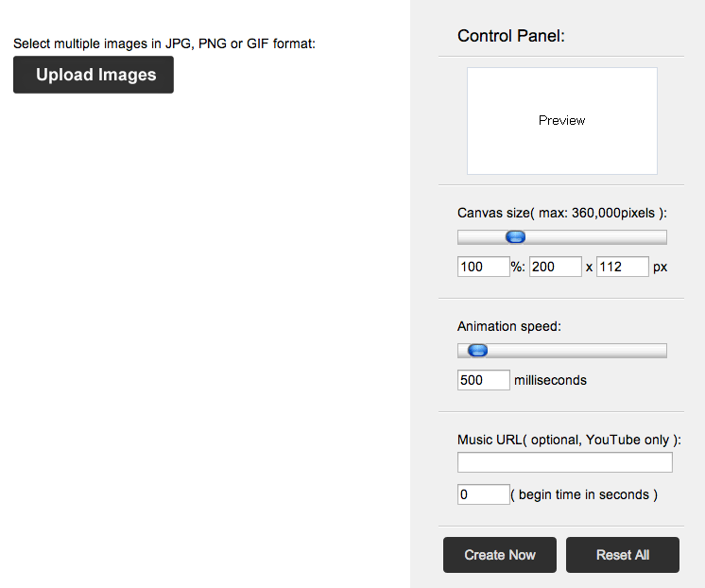Click the Canvas size slider track

[562, 237]
